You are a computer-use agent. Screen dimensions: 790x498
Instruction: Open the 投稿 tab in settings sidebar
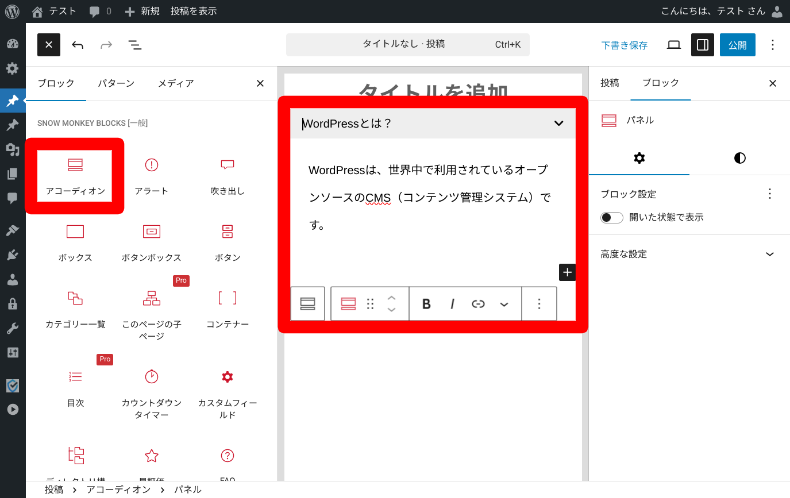coord(609,84)
